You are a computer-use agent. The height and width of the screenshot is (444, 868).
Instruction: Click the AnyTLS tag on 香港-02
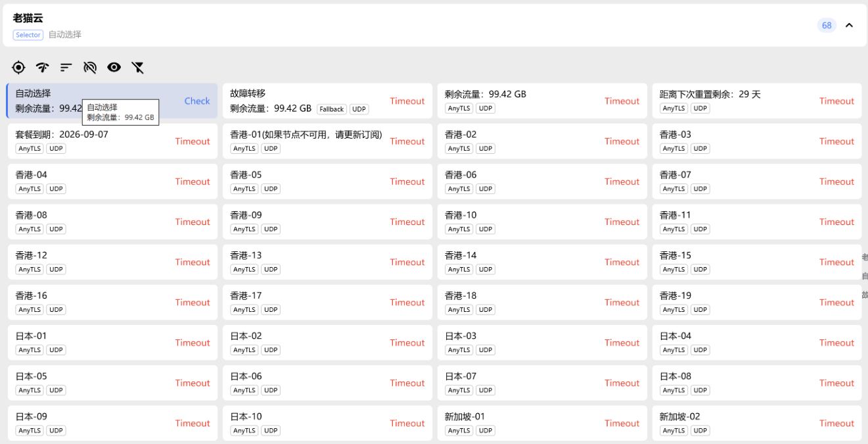459,149
